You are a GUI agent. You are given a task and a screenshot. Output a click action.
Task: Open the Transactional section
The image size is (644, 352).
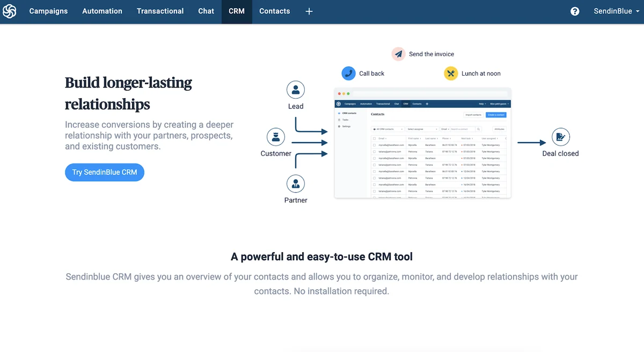(x=160, y=11)
